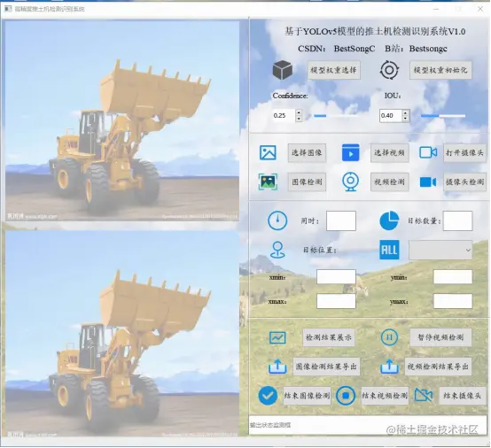This screenshot has height=448, width=491.
Task: Click the picture icon beside 选择图像
Action: point(268,152)
